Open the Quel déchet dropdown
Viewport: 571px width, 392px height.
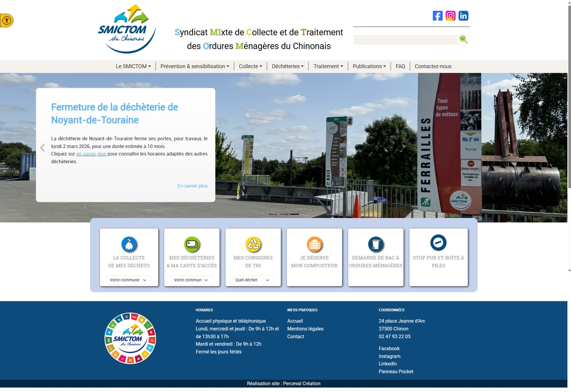tap(253, 280)
